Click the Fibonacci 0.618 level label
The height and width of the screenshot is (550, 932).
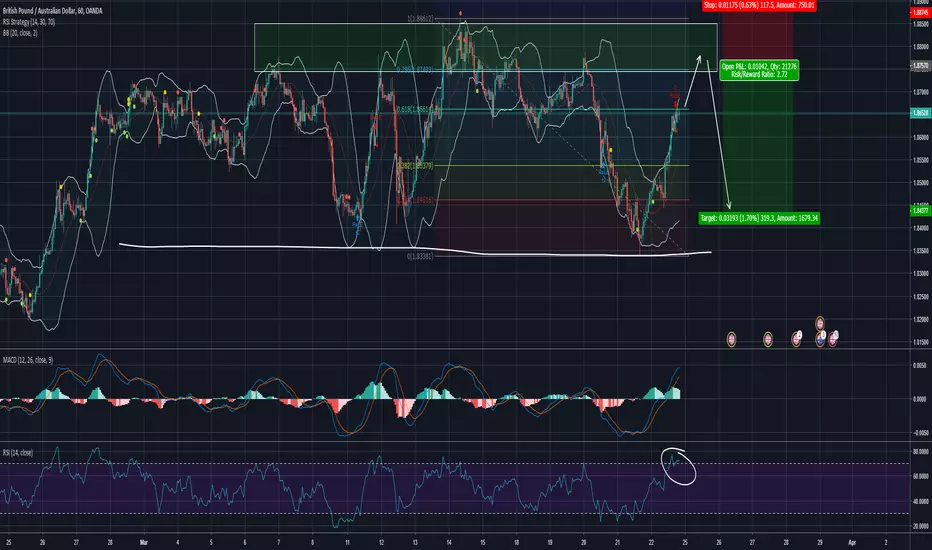coord(415,109)
